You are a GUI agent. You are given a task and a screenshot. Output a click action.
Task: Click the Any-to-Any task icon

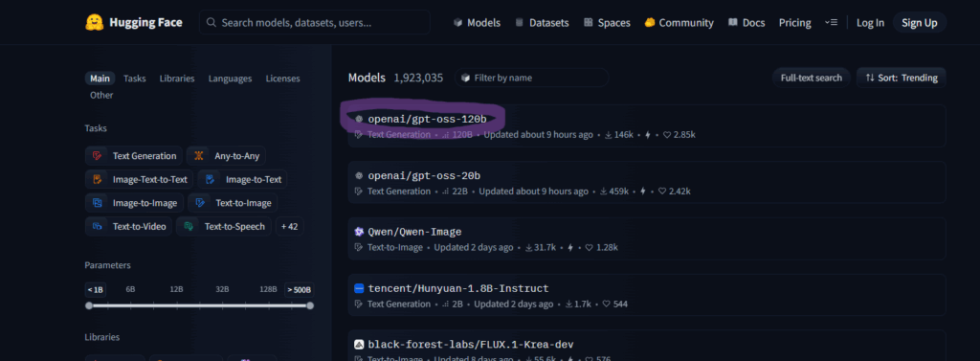199,156
